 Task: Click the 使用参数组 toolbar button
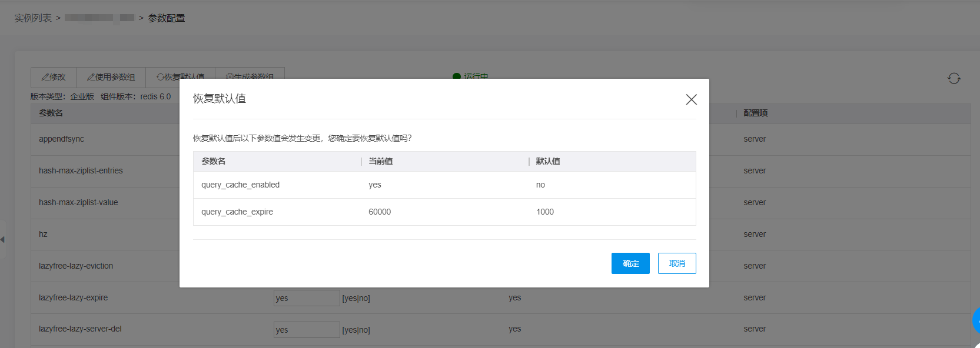(111, 77)
